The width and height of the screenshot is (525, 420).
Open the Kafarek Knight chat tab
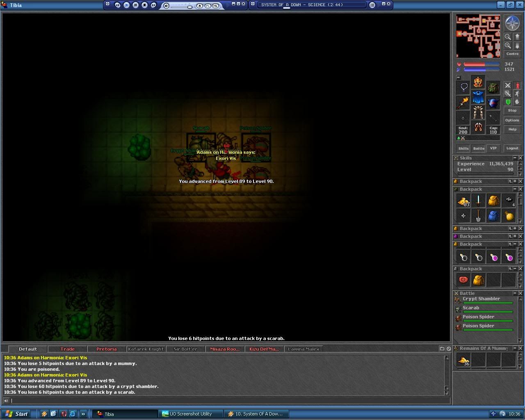click(146, 349)
